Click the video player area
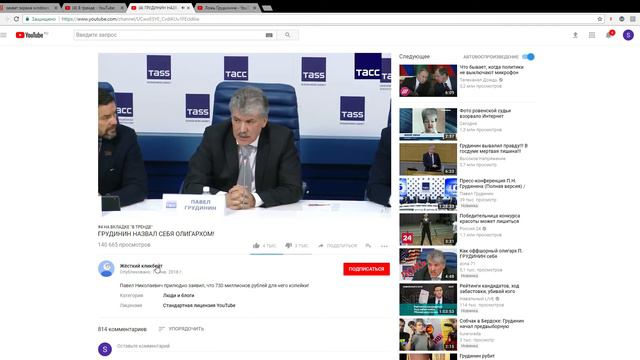 click(x=244, y=135)
